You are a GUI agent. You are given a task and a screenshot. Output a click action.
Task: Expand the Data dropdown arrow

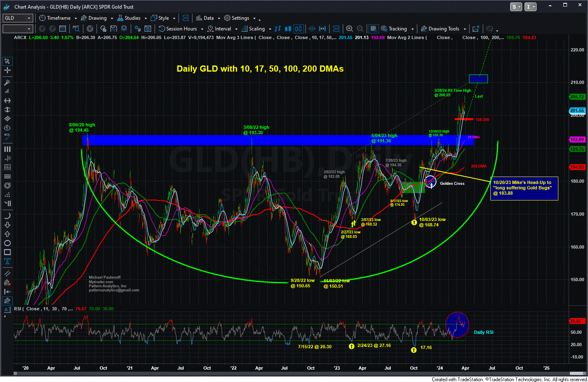point(219,19)
